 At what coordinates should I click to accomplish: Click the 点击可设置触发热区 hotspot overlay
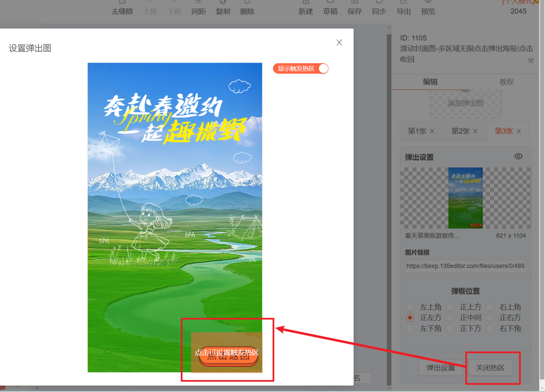tap(227, 353)
